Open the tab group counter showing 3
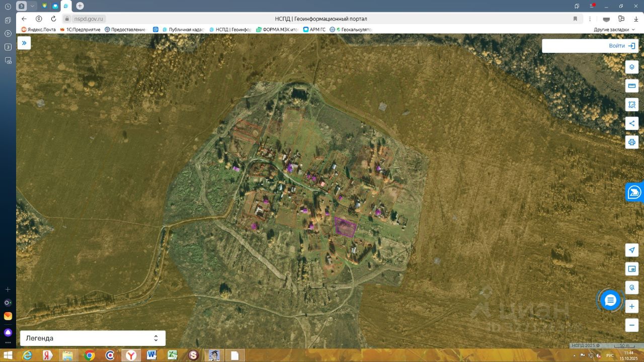The height and width of the screenshot is (362, 644). (21, 6)
